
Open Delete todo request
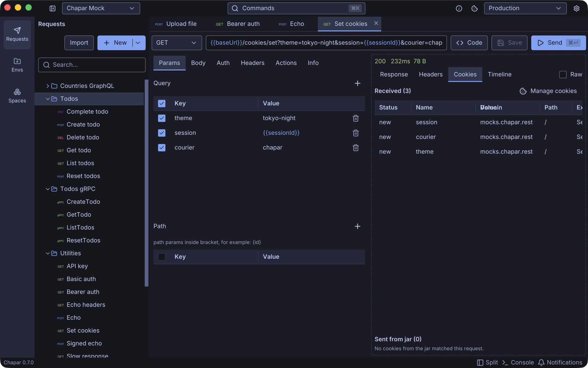pos(89,137)
